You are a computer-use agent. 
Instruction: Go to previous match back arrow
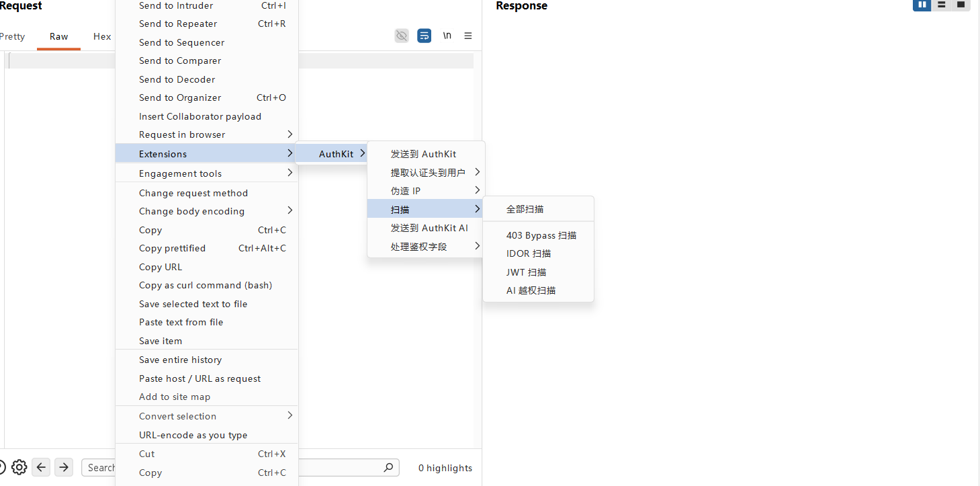41,467
